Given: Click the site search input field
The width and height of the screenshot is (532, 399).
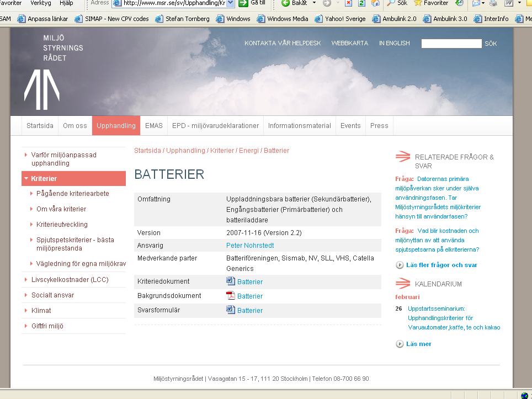Looking at the screenshot, I should (451, 44).
